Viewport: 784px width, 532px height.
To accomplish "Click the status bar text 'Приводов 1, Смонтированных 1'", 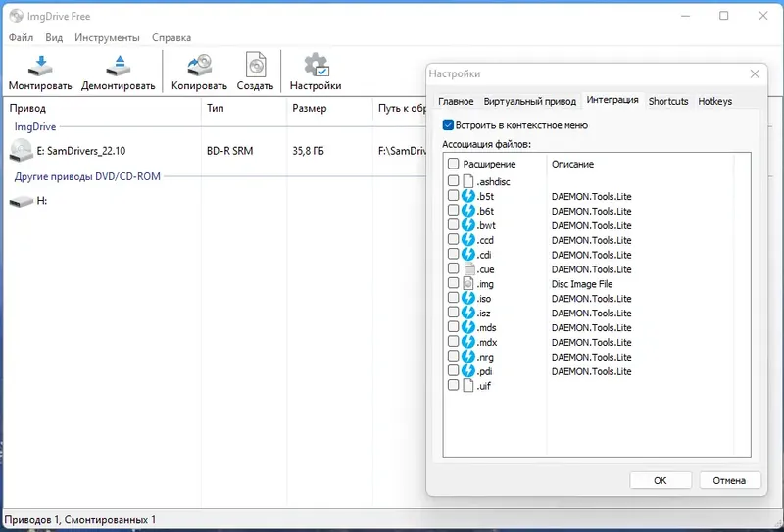I will tap(80, 520).
